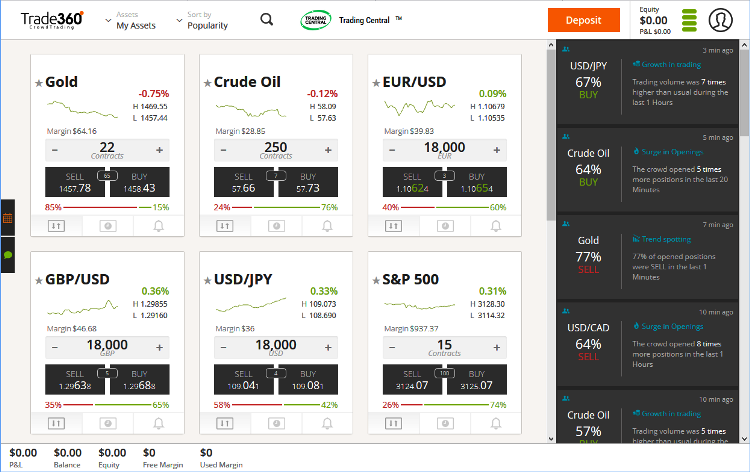This screenshot has height=472, width=750.
Task: Sell Gold at 1457.78
Action: click(75, 182)
